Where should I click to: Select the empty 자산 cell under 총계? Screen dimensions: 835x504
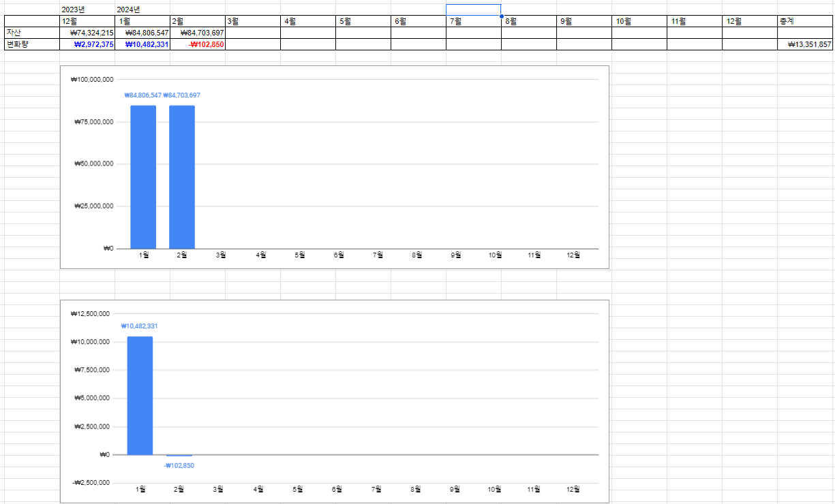(x=805, y=33)
